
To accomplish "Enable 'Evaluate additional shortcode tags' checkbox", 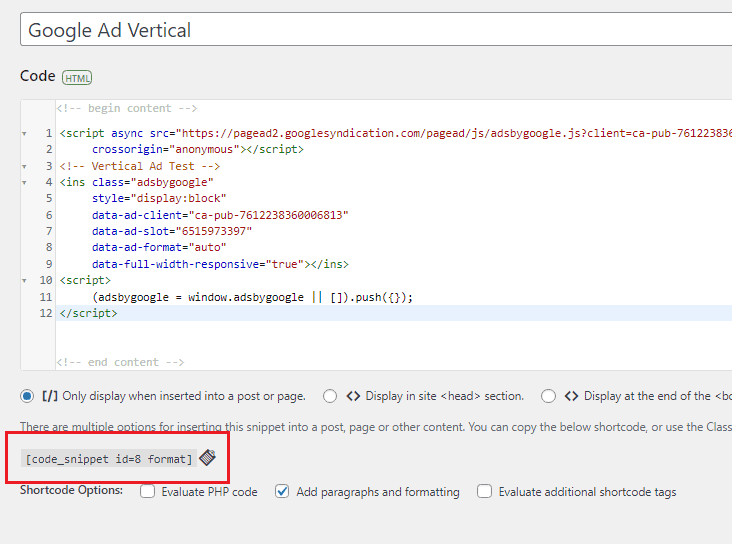I will [484, 492].
